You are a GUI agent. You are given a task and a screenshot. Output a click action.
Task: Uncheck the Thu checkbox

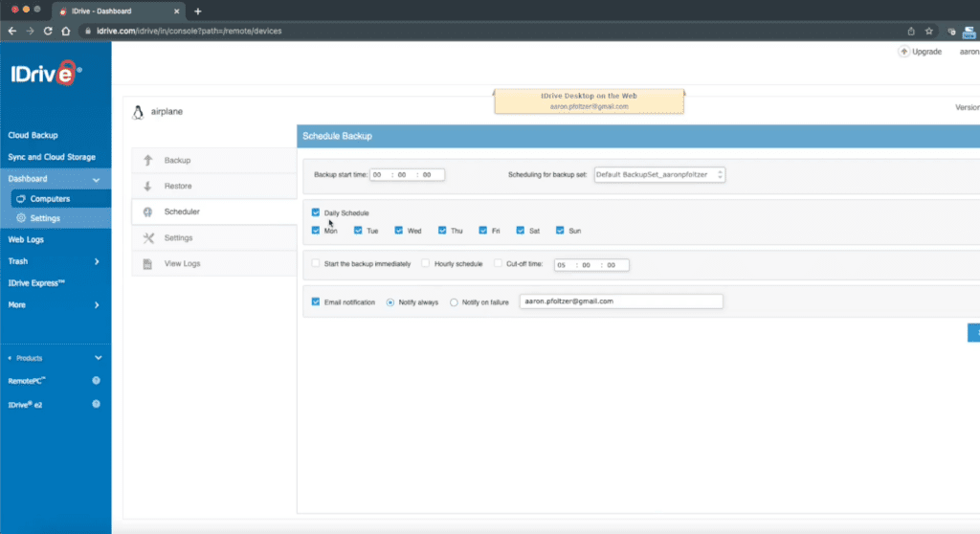442,230
